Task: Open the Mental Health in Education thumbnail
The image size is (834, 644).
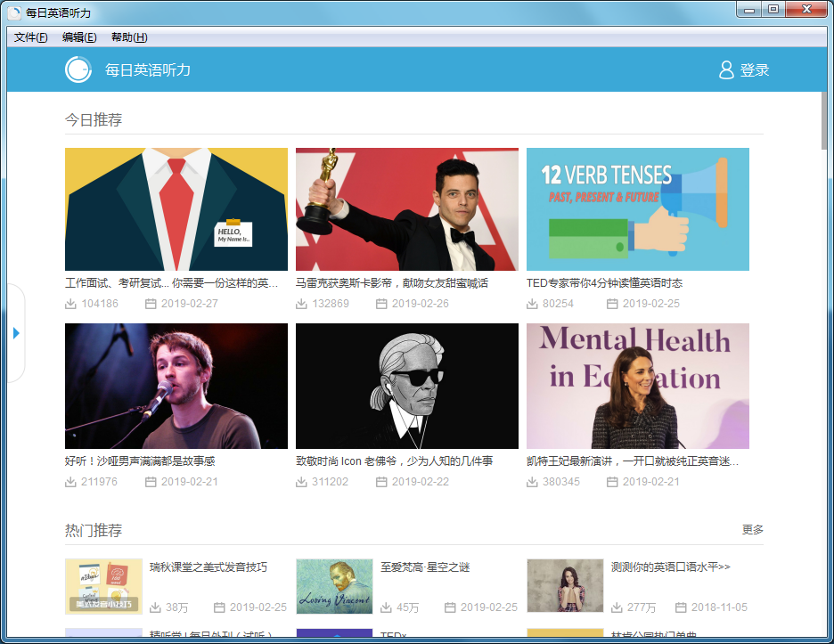Action: 638,386
